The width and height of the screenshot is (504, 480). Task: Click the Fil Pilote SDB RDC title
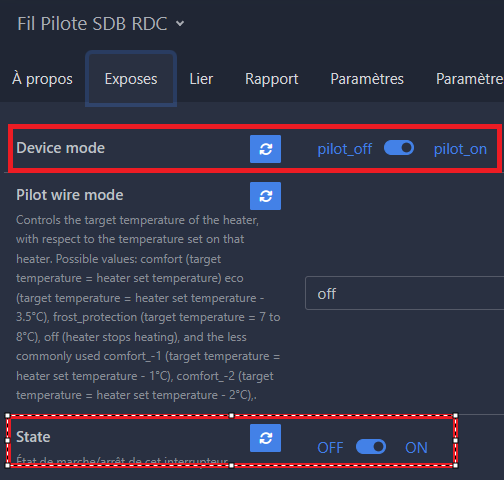[92, 24]
